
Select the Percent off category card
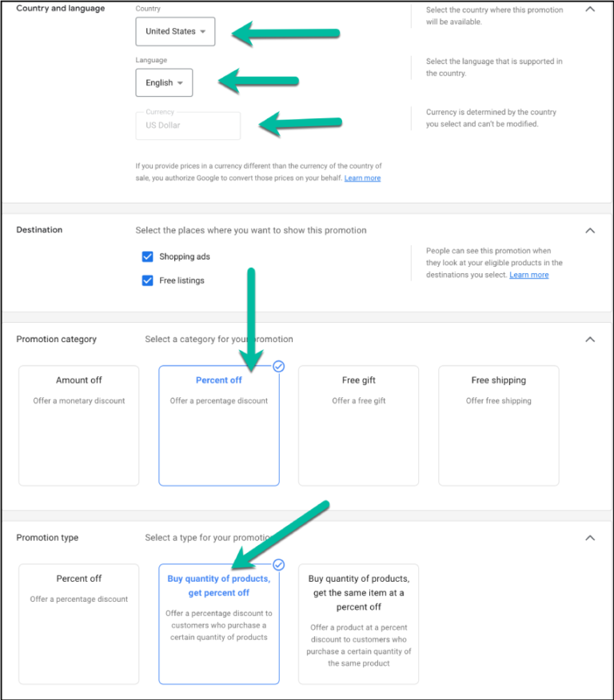[x=218, y=424]
